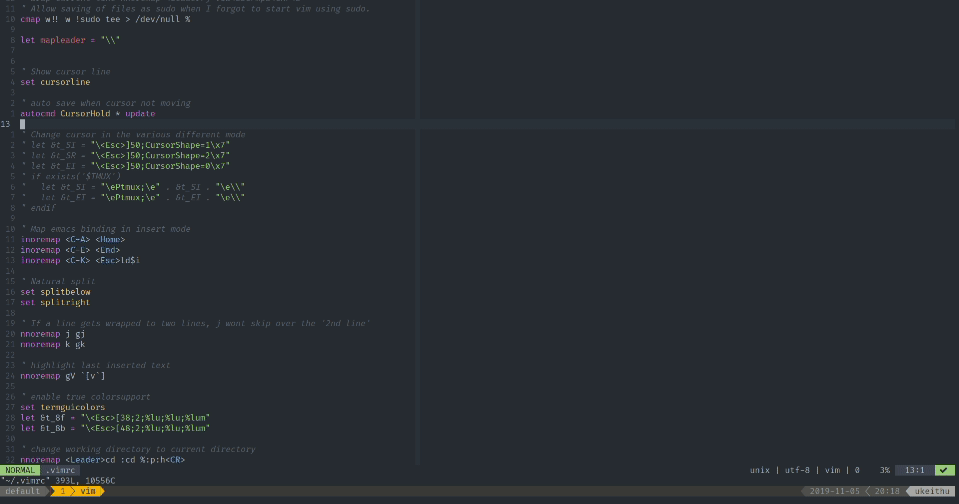This screenshot has height=504, width=959.
Task: Click the 'utf-8' encoding indicator
Action: coord(797,470)
